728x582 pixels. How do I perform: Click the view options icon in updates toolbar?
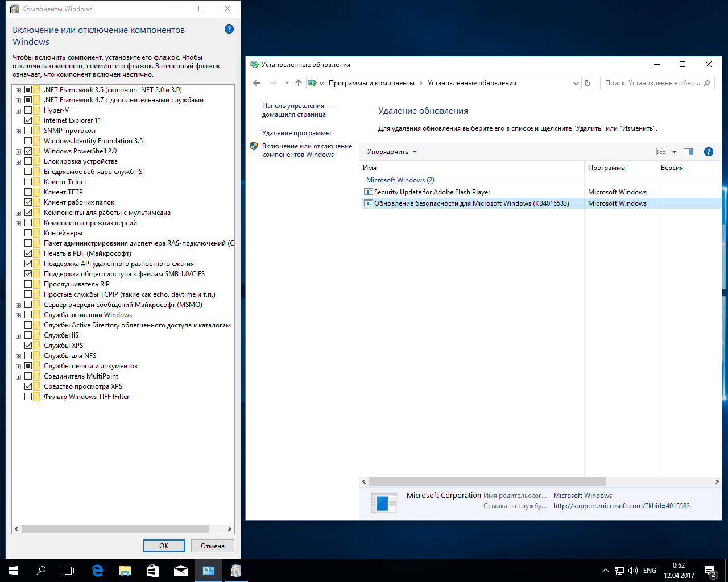[661, 152]
